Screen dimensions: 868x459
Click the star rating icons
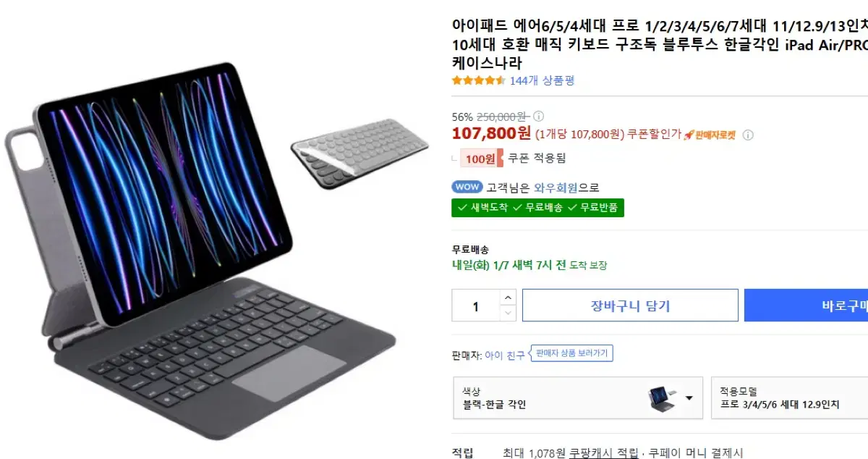coord(478,80)
